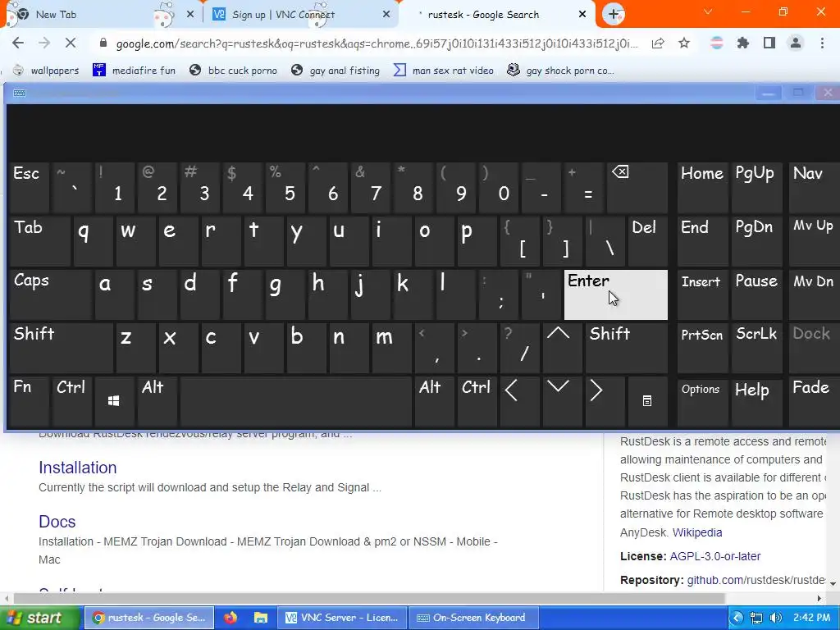
Task: Bookmark this page with the star icon
Action: tap(684, 43)
